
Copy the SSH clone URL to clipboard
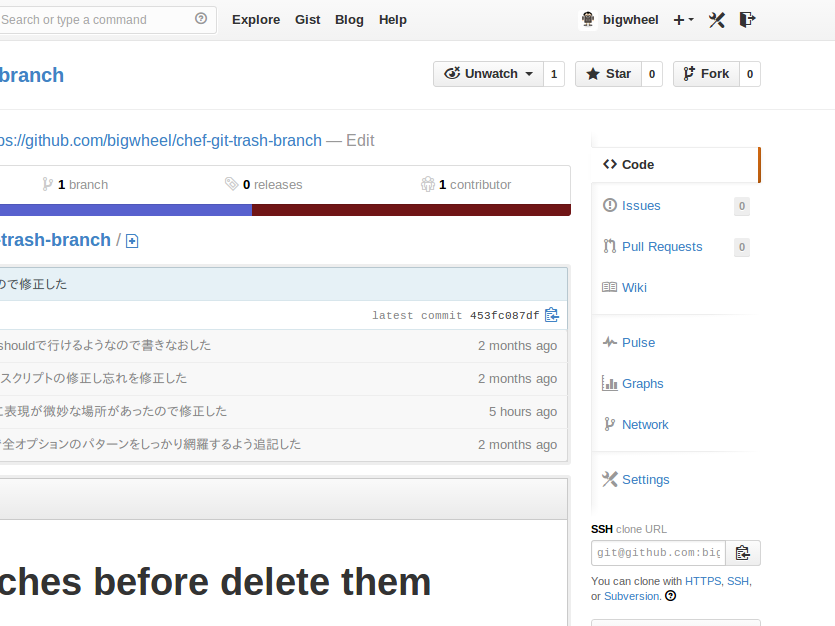(743, 553)
